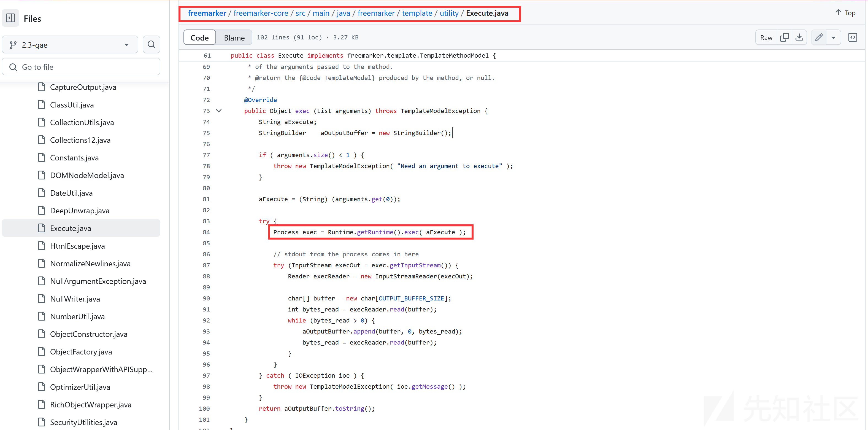Click the file icon beside DateUtil.java
Viewport: 868px width, 430px height.
point(41,193)
